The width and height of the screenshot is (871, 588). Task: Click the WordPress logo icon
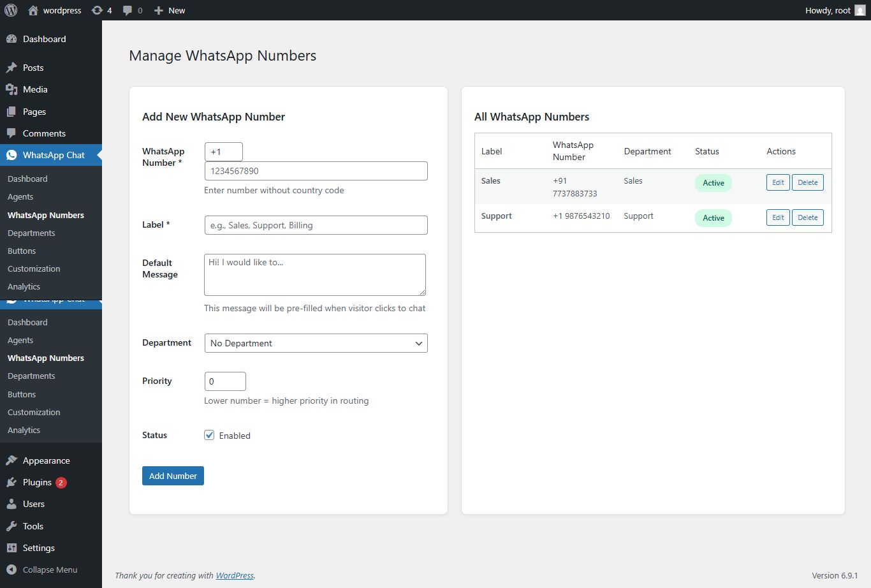(x=11, y=10)
